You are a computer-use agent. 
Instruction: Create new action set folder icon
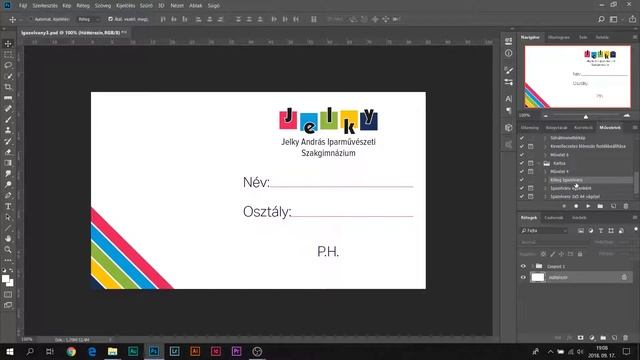tap(600, 206)
